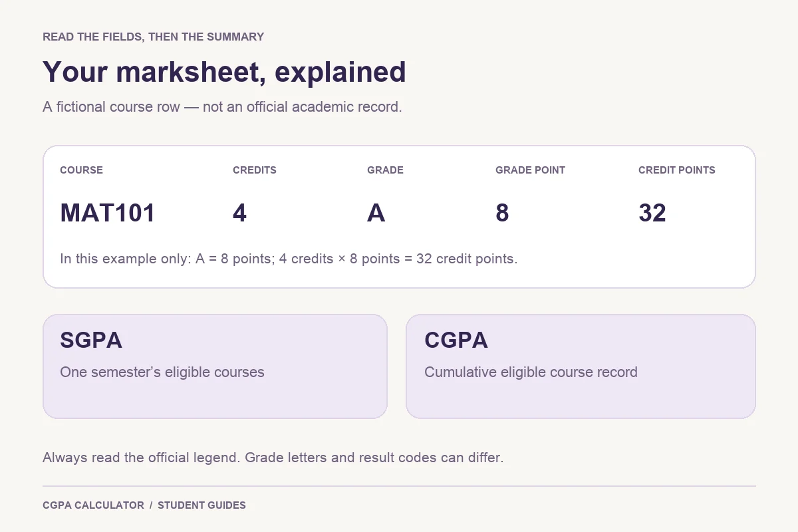798x532 pixels.
Task: Click the CREDIT POINTS column label
Action: (x=677, y=170)
